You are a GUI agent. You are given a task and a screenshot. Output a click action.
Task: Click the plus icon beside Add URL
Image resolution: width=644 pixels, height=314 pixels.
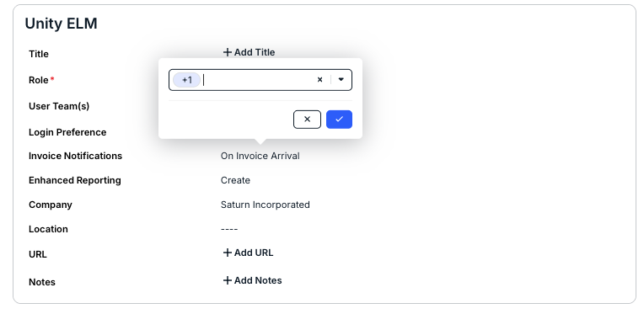click(227, 253)
